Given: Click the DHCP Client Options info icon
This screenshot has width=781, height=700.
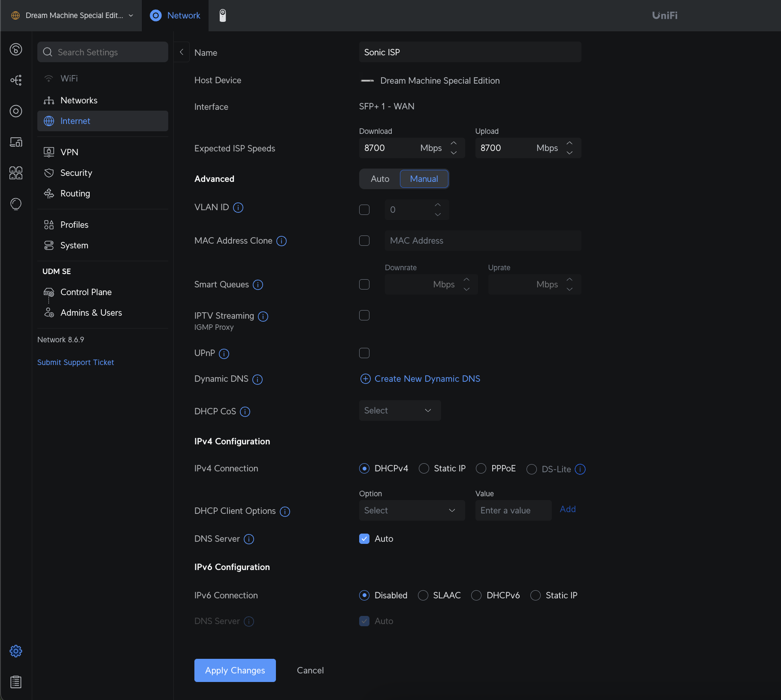Looking at the screenshot, I should [285, 512].
